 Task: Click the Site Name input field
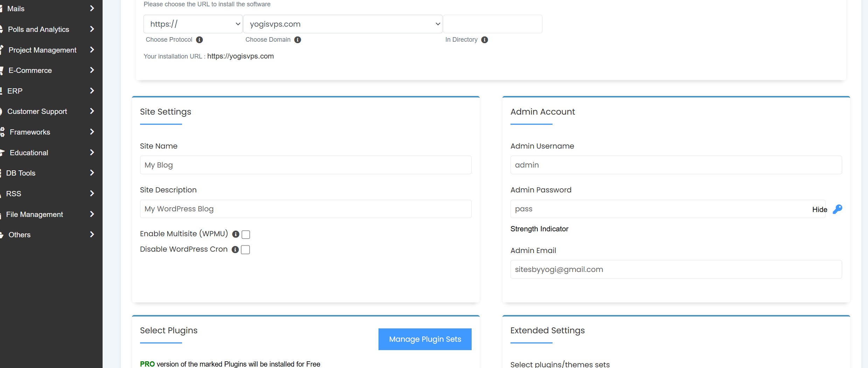(x=305, y=165)
